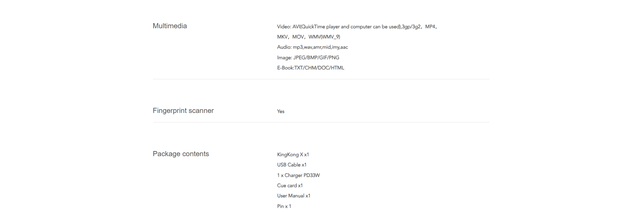
Task: Click the word QuickTime in the video line
Action: (313, 27)
